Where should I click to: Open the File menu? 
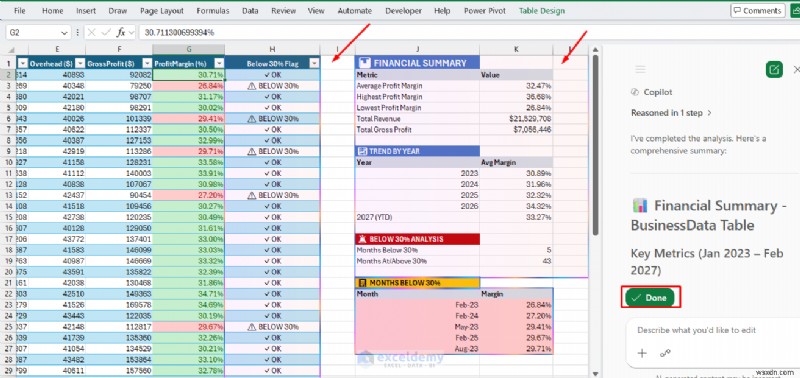coord(20,11)
